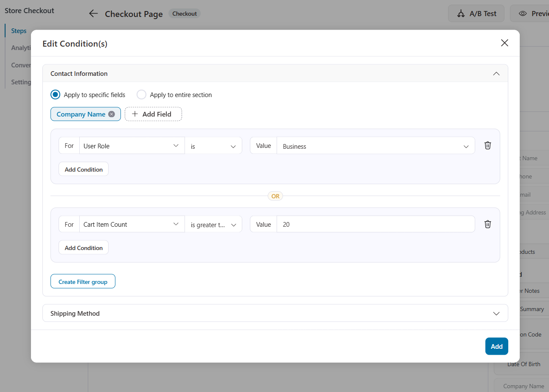Image resolution: width=549 pixels, height=392 pixels.
Task: Click Add to save the conditions
Action: click(x=496, y=346)
